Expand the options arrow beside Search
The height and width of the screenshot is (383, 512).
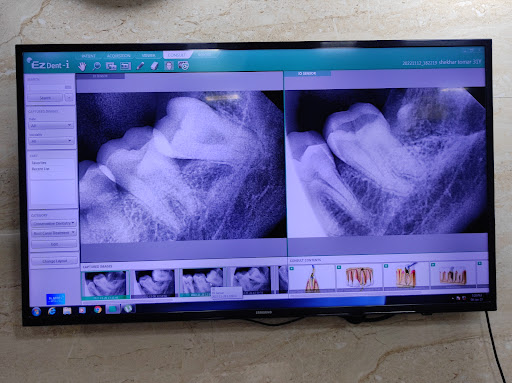pyautogui.click(x=69, y=98)
